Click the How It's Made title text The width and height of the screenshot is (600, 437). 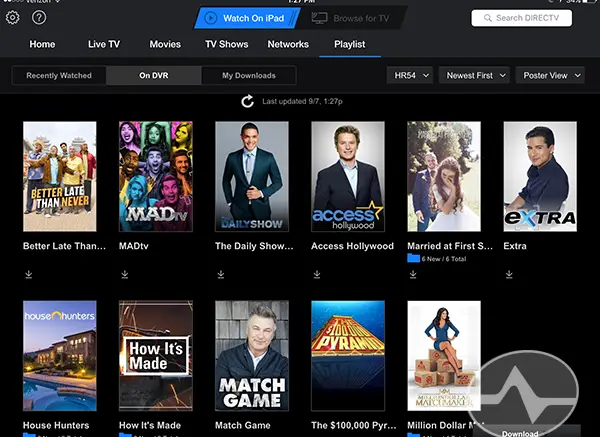click(x=150, y=425)
